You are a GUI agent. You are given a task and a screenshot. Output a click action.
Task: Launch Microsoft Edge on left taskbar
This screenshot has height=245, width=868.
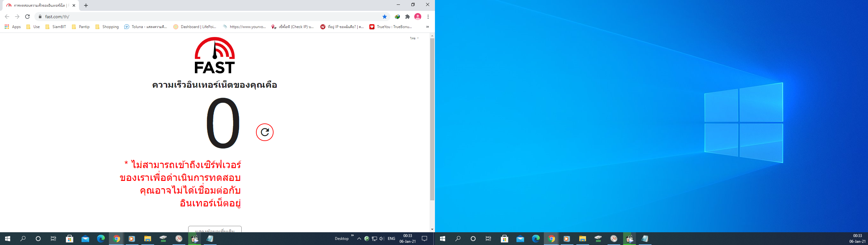[101, 239]
